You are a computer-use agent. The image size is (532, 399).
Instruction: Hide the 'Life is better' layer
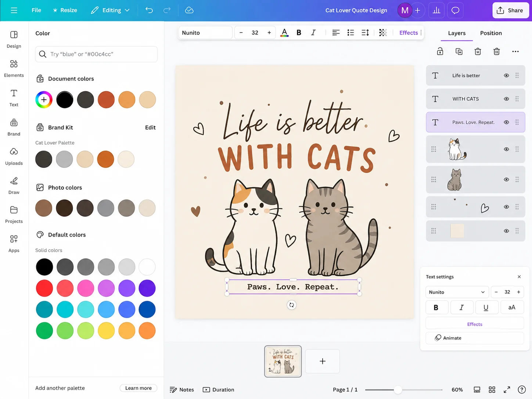506,75
